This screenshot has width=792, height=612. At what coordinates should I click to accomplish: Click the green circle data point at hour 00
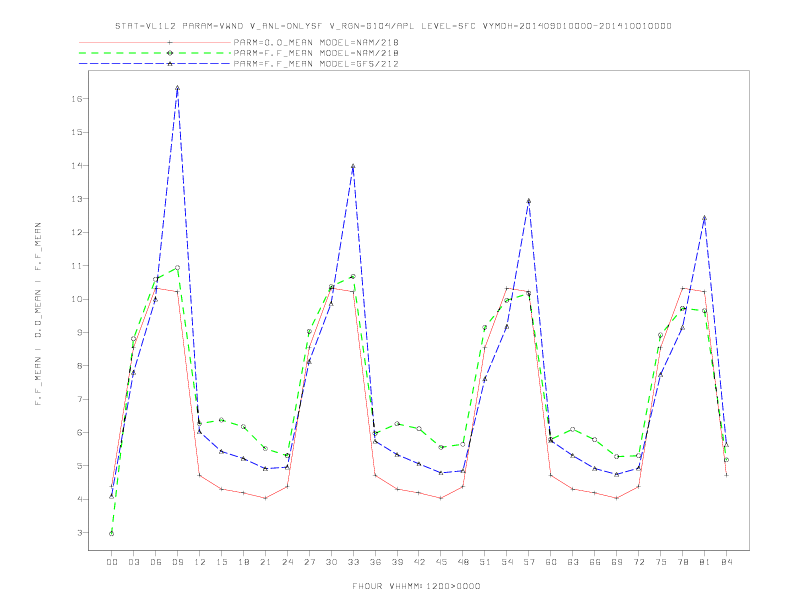point(112,533)
